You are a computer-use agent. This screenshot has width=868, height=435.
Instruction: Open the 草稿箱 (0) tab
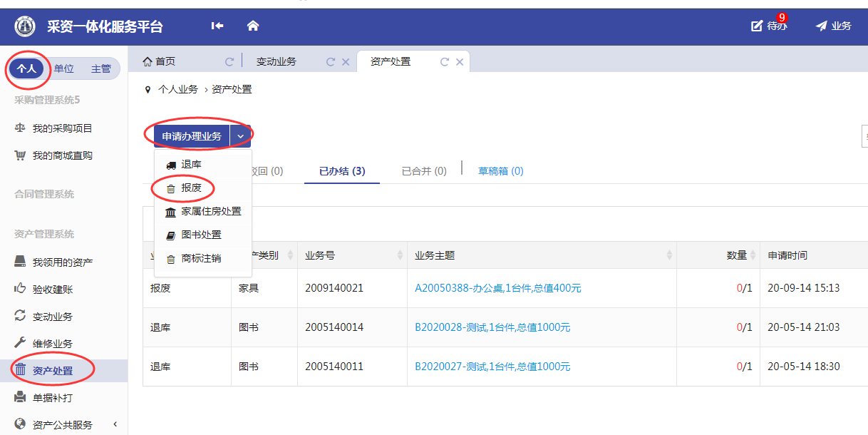point(500,171)
